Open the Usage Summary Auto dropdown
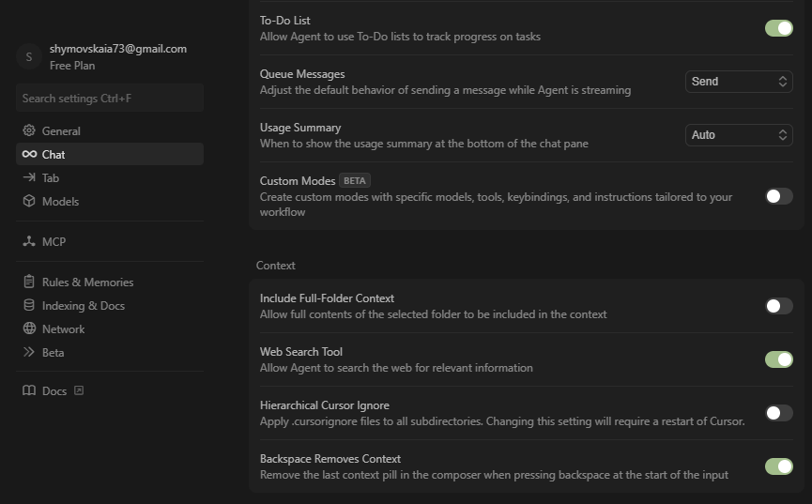 [739, 135]
